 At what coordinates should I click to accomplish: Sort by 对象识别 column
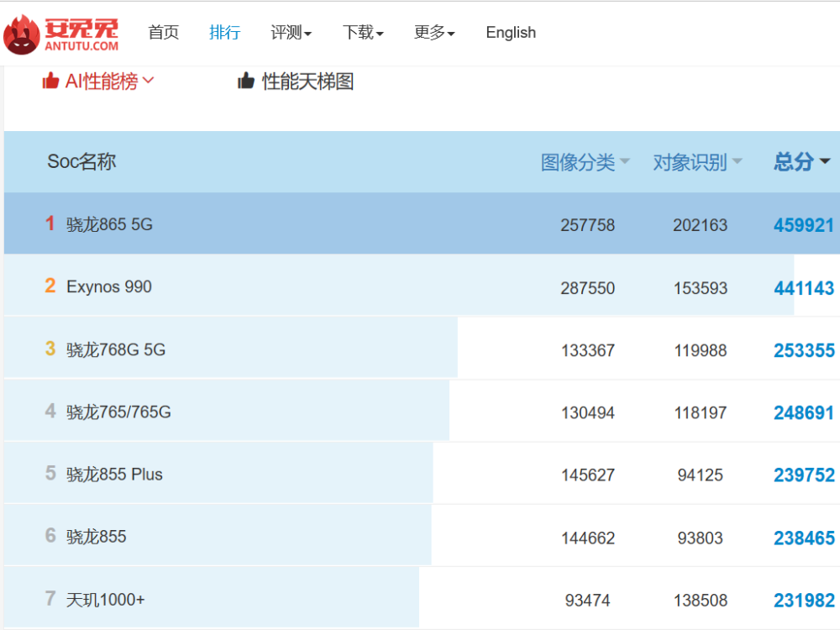point(697,162)
